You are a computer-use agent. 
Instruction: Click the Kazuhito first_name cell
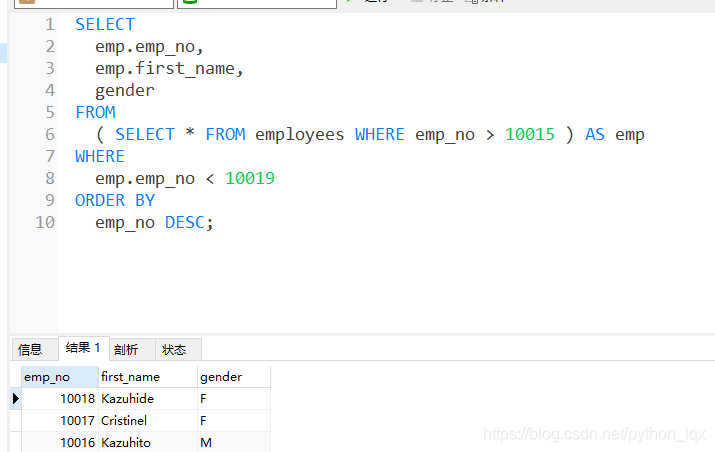pyautogui.click(x=148, y=442)
